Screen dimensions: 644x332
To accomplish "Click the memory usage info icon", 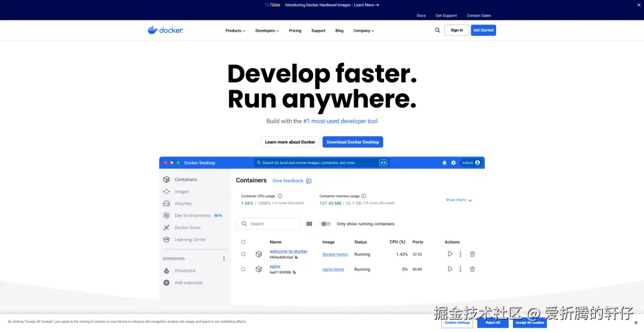I will (x=364, y=196).
